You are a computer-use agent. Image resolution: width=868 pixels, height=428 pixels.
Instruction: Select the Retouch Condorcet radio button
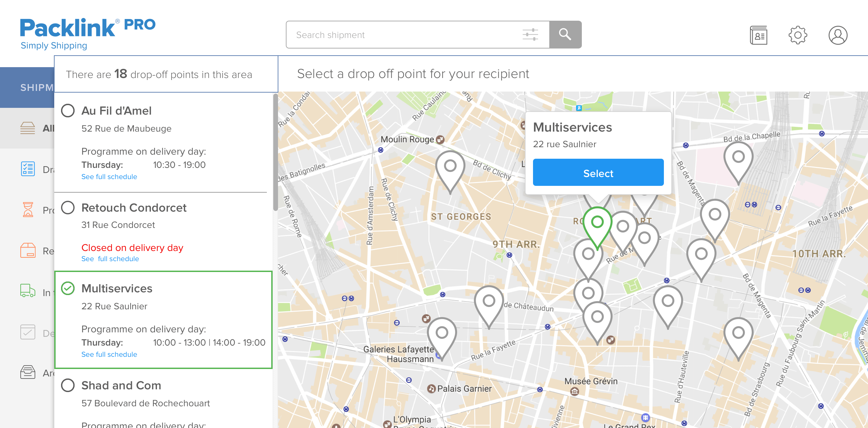[x=68, y=208]
